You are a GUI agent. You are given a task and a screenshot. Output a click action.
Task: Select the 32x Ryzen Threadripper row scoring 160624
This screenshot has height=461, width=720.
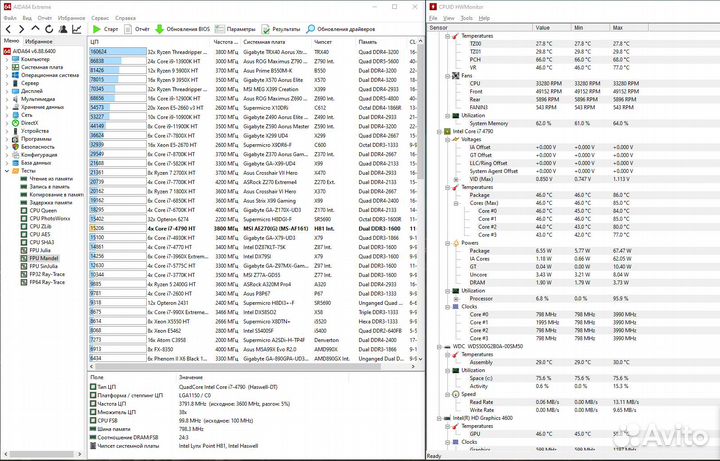coord(253,52)
